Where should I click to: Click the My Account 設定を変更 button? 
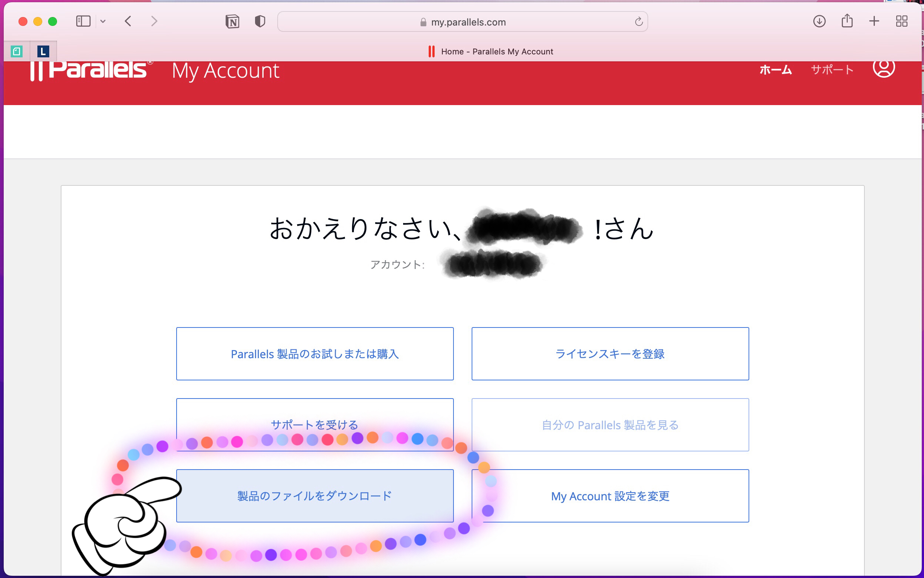(x=610, y=496)
